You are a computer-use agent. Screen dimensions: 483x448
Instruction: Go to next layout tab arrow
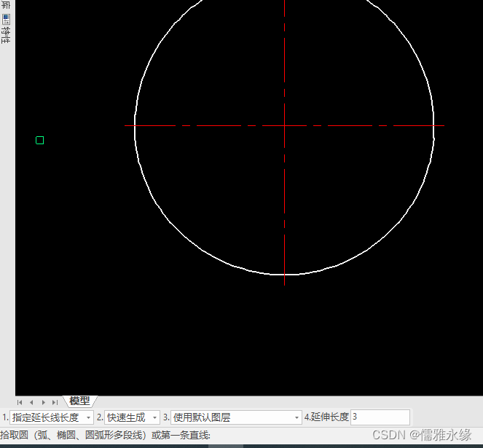pos(44,402)
